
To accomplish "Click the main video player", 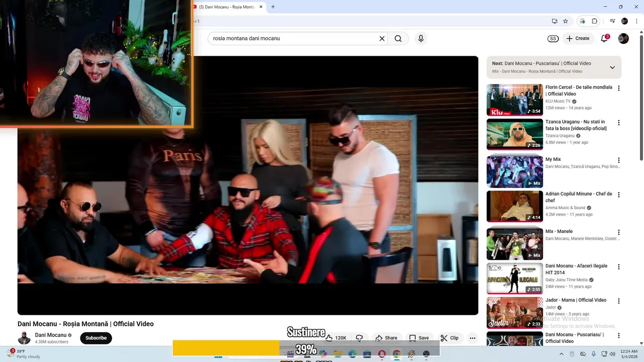I will 248,186.
